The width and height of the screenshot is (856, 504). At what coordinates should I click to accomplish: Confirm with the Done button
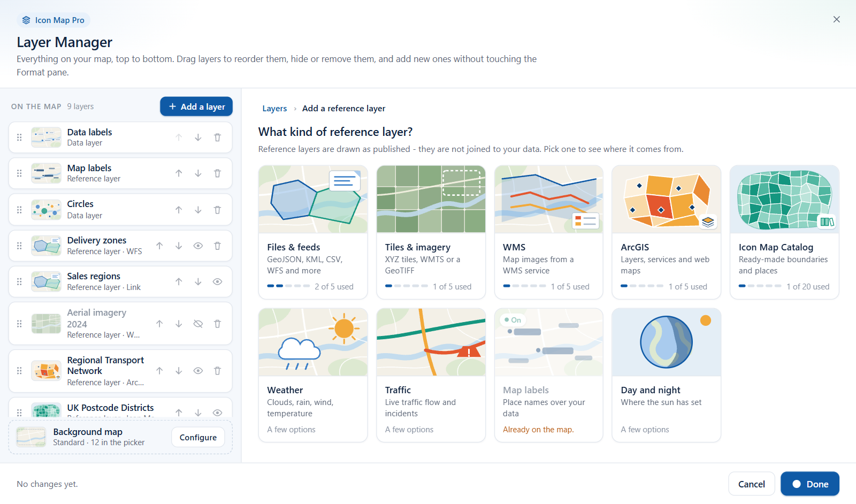coord(809,484)
